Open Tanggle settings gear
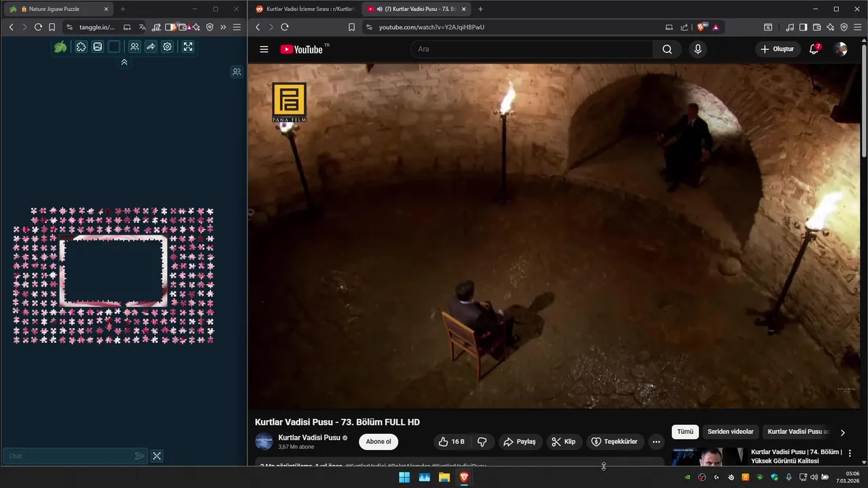The width and height of the screenshot is (868, 488). pyautogui.click(x=167, y=47)
